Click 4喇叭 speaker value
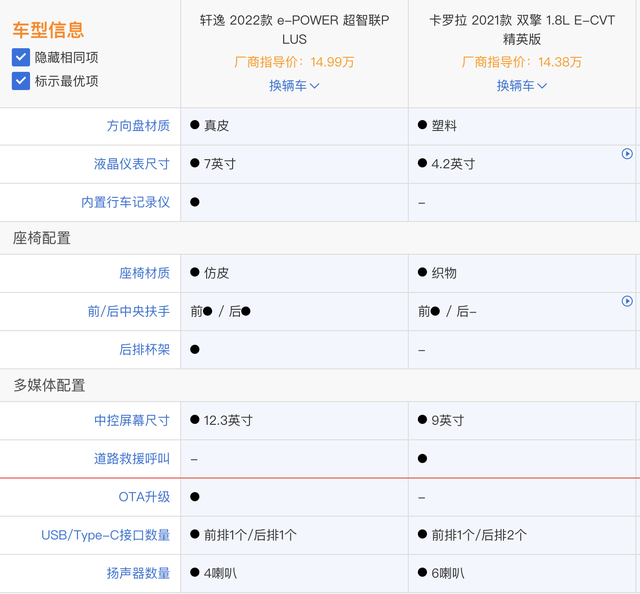640x594 pixels. click(220, 573)
